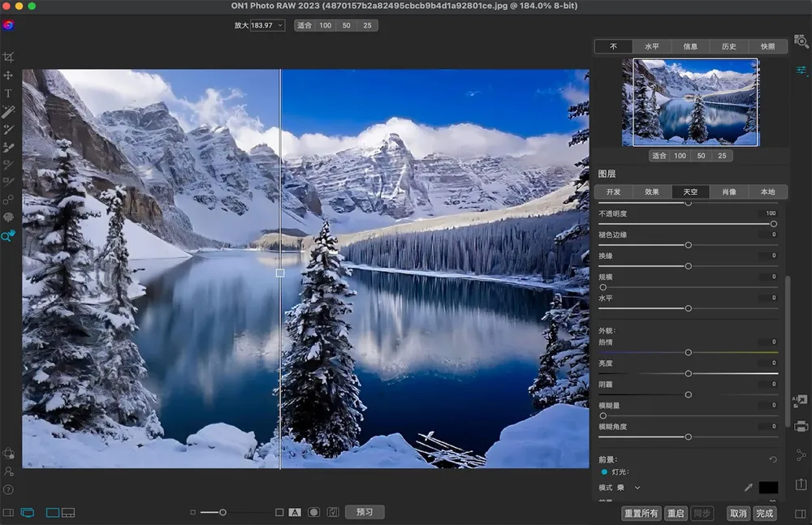
Task: Activate the Zoom/View hand tool
Action: 8,235
